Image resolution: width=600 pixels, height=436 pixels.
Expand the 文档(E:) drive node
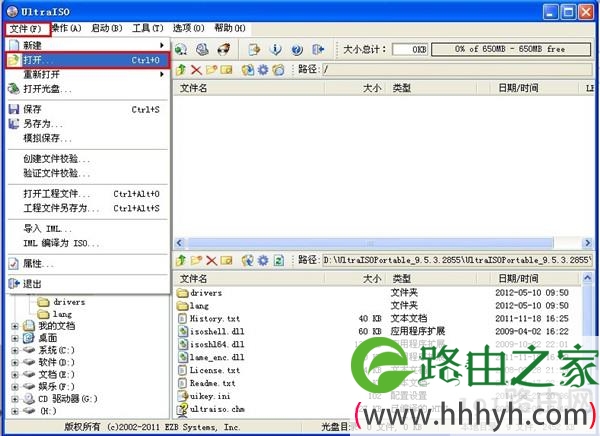[15, 375]
